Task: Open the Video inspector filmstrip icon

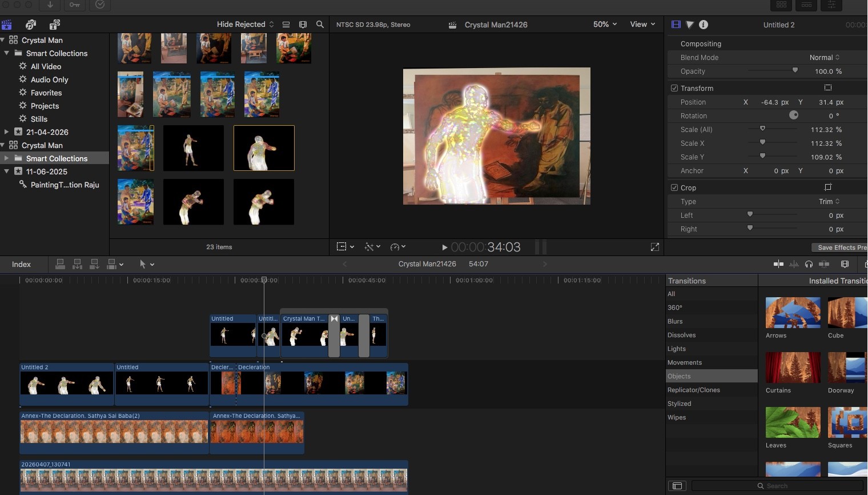Action: (x=676, y=25)
